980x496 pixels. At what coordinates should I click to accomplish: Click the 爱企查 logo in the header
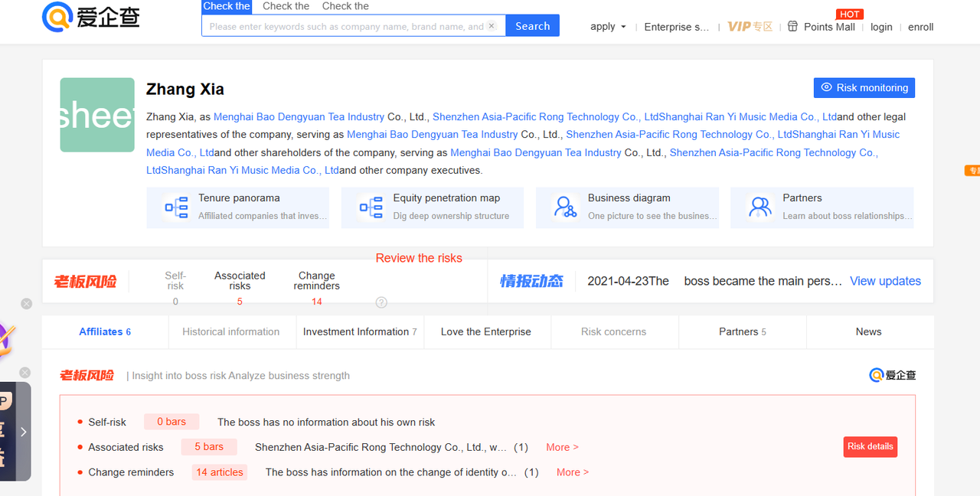tap(91, 16)
